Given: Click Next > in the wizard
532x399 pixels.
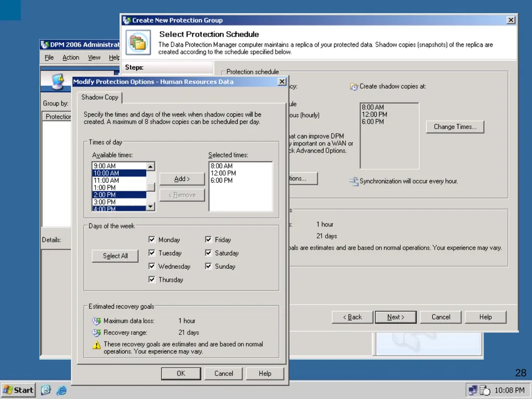Looking at the screenshot, I should point(395,317).
